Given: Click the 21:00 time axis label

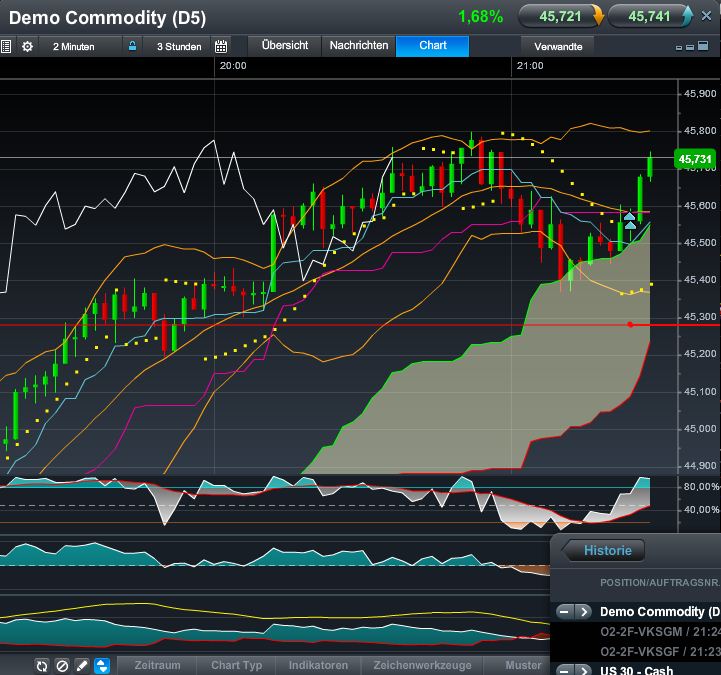Looking at the screenshot, I should 530,66.
